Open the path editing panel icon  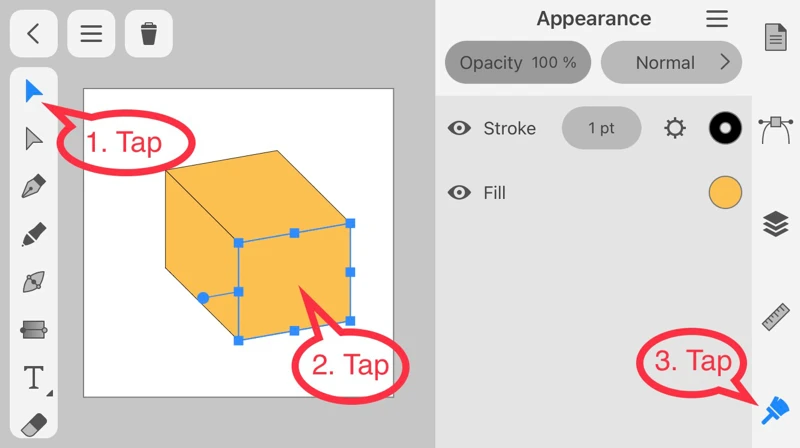coord(776,130)
